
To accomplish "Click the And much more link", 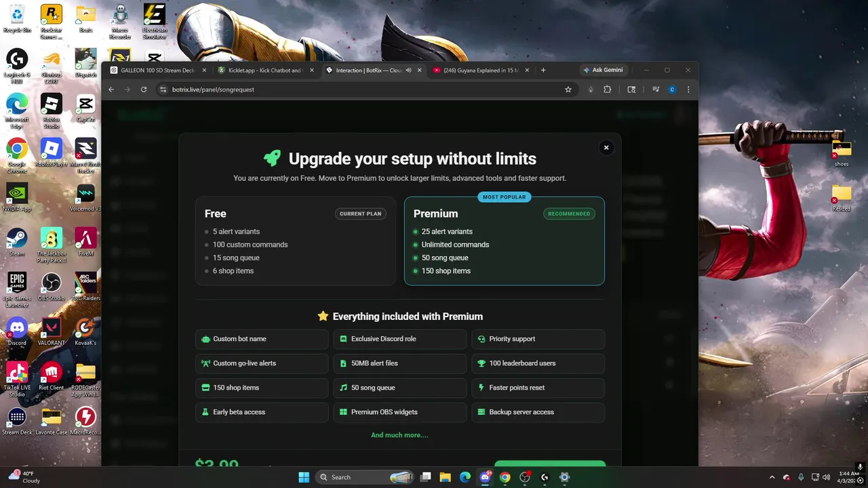I will (x=399, y=435).
